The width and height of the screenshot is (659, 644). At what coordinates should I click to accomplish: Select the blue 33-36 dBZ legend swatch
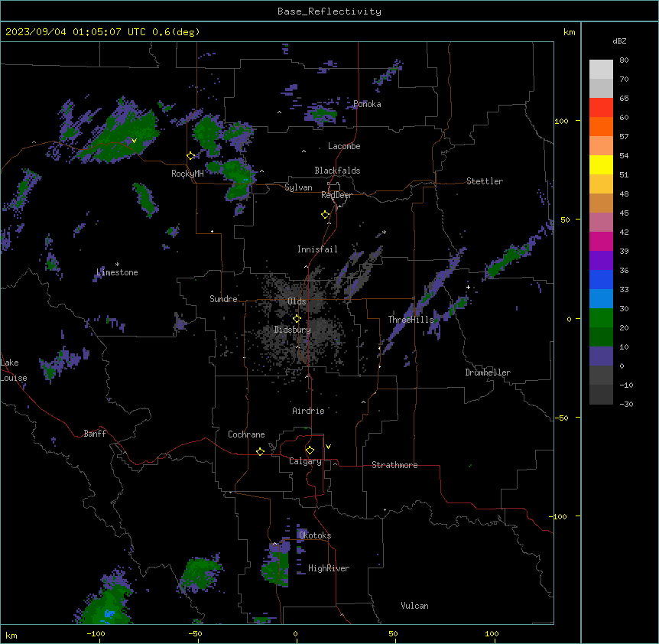coord(601,279)
